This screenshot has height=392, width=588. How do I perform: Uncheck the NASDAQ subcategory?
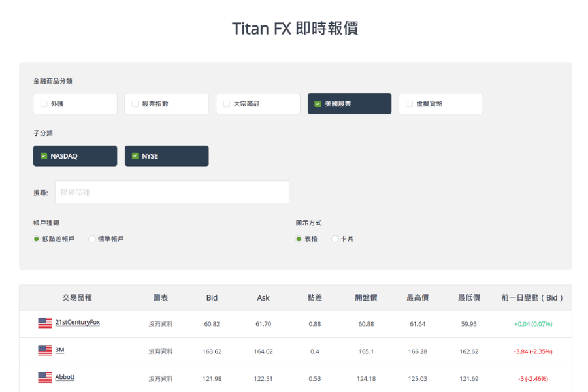pyautogui.click(x=43, y=155)
